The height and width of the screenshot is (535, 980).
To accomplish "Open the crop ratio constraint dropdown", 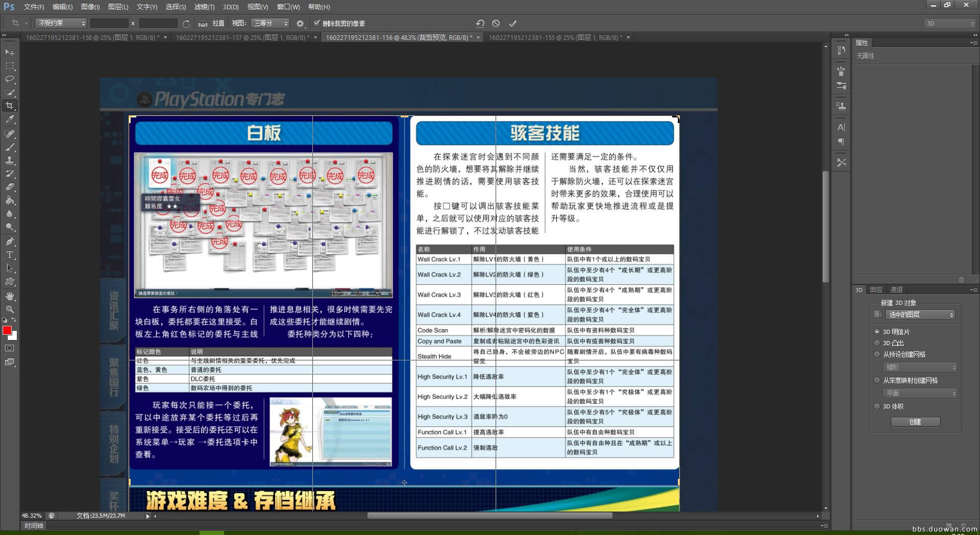I will (61, 23).
